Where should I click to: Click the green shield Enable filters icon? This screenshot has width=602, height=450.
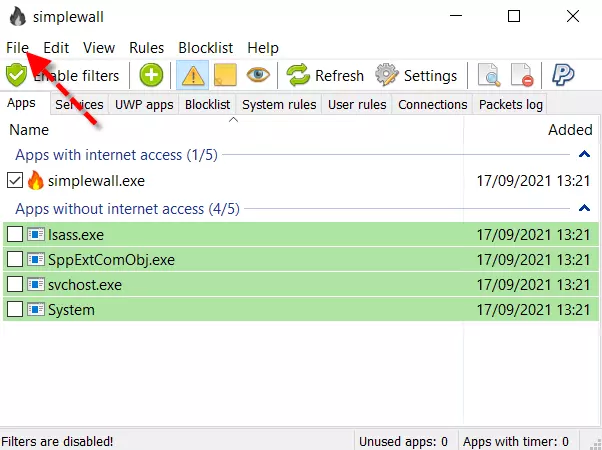point(17,75)
